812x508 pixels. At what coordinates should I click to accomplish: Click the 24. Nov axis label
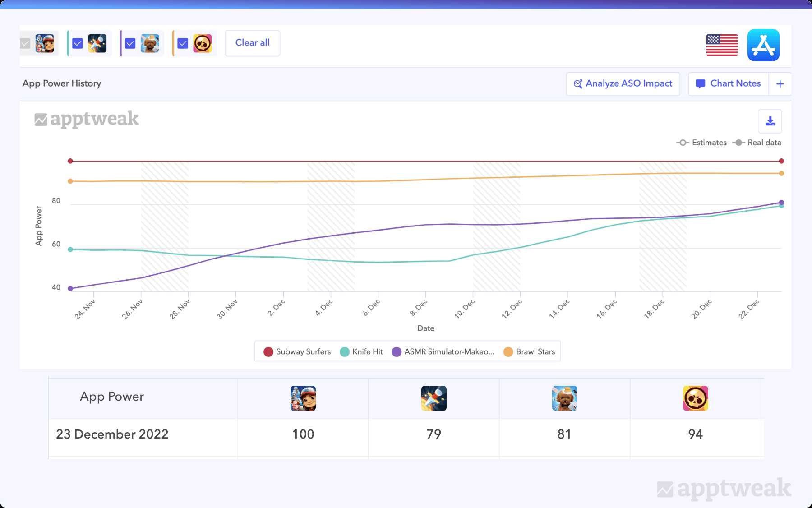(85, 309)
